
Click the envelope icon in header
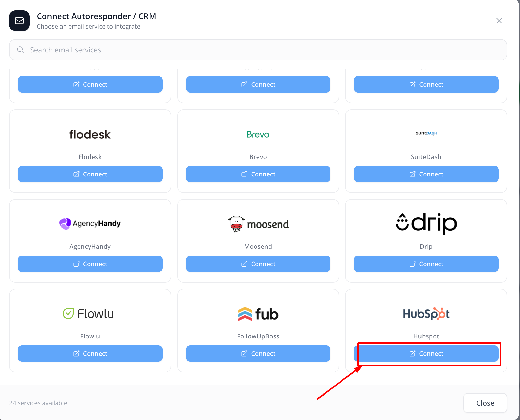tap(19, 21)
